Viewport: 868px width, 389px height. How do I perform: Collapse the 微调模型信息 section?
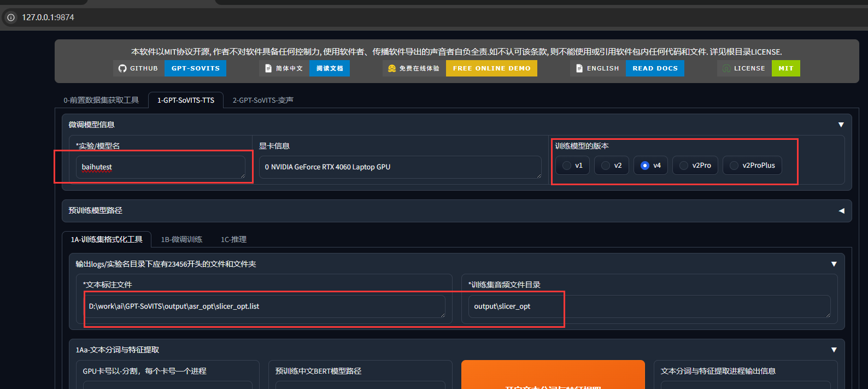click(x=841, y=125)
